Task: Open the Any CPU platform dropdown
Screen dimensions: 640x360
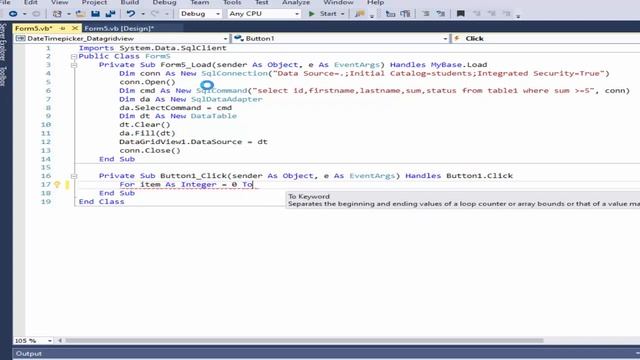Action: click(264, 14)
